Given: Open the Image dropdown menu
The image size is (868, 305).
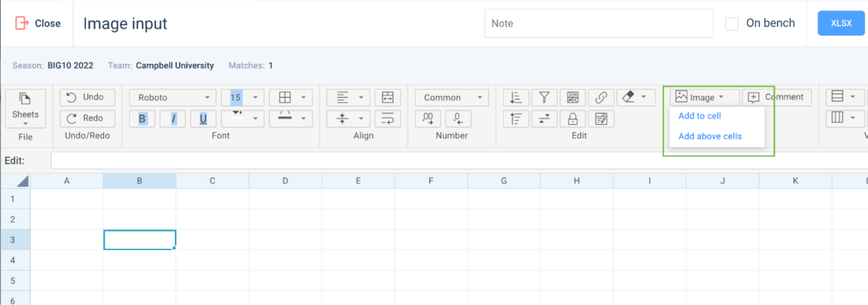Looking at the screenshot, I should click(704, 97).
